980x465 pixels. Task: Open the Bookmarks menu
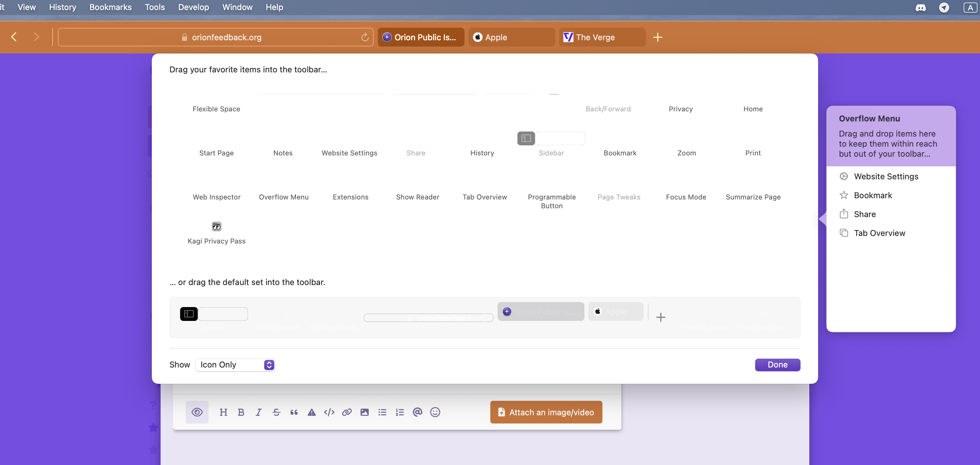(110, 7)
